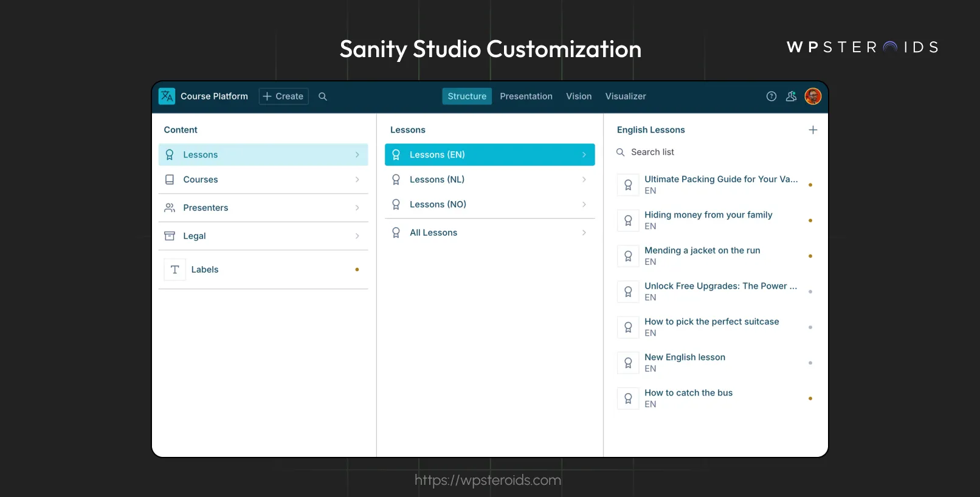Click icon beside How to pick the perfect suitcase
This screenshot has width=980, height=497.
(628, 327)
